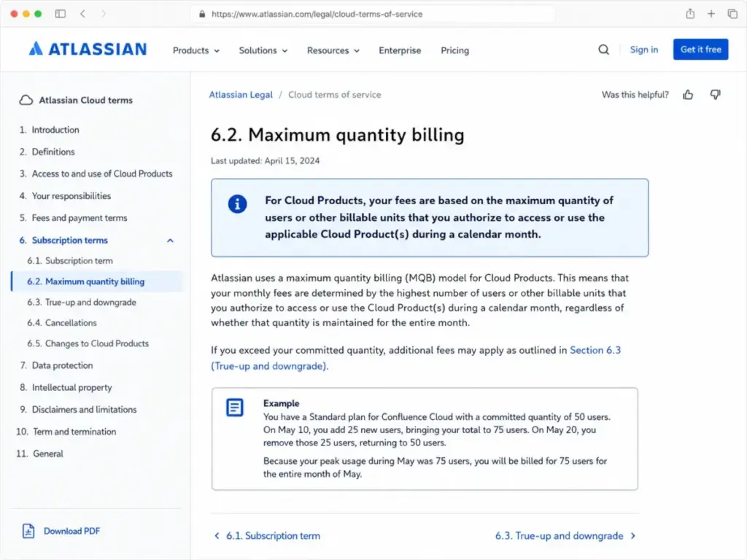This screenshot has height=560, width=747.
Task: Click the lock icon in address bar
Action: (x=202, y=15)
